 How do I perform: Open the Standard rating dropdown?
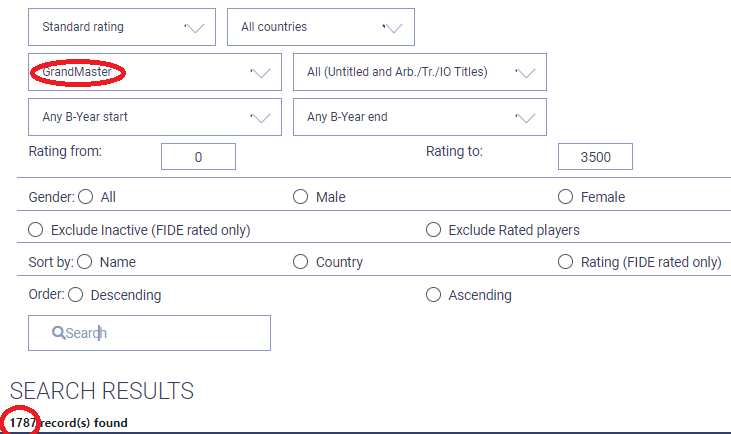coord(122,27)
